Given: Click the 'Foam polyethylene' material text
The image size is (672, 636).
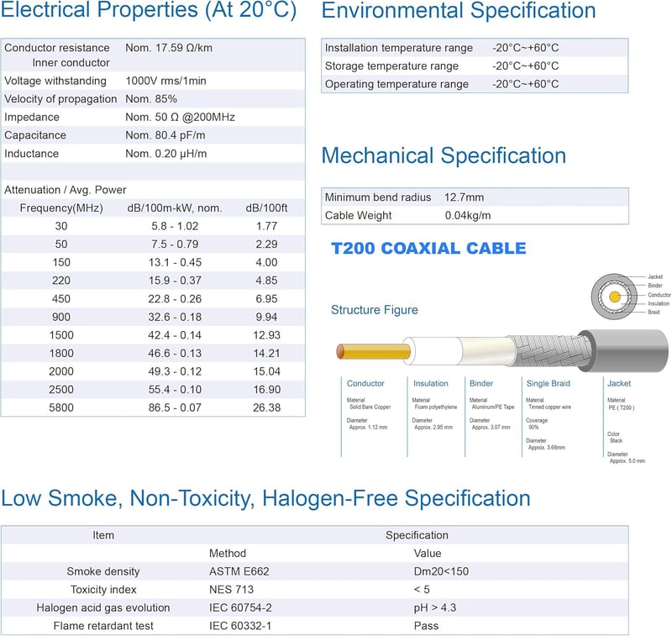Looking at the screenshot, I should point(436,407).
